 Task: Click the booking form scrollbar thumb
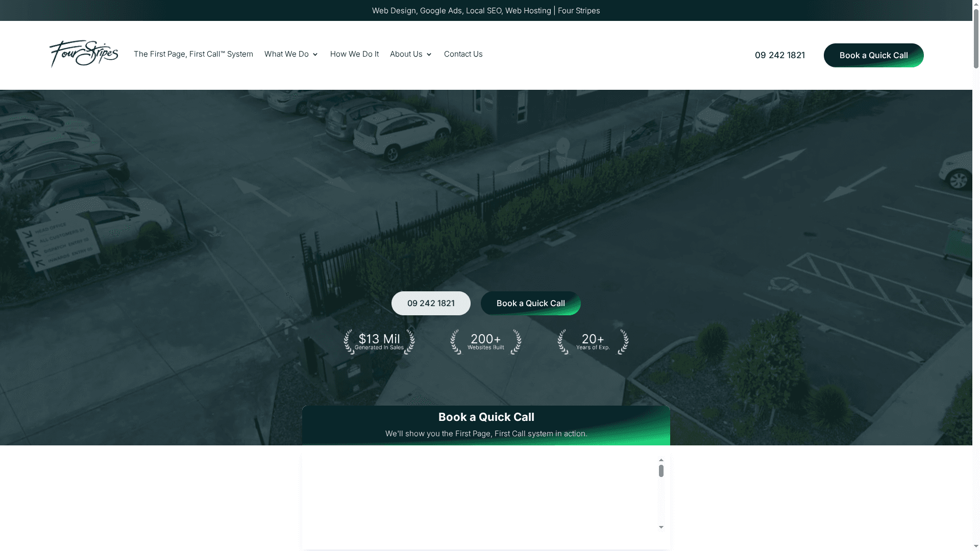click(x=661, y=471)
